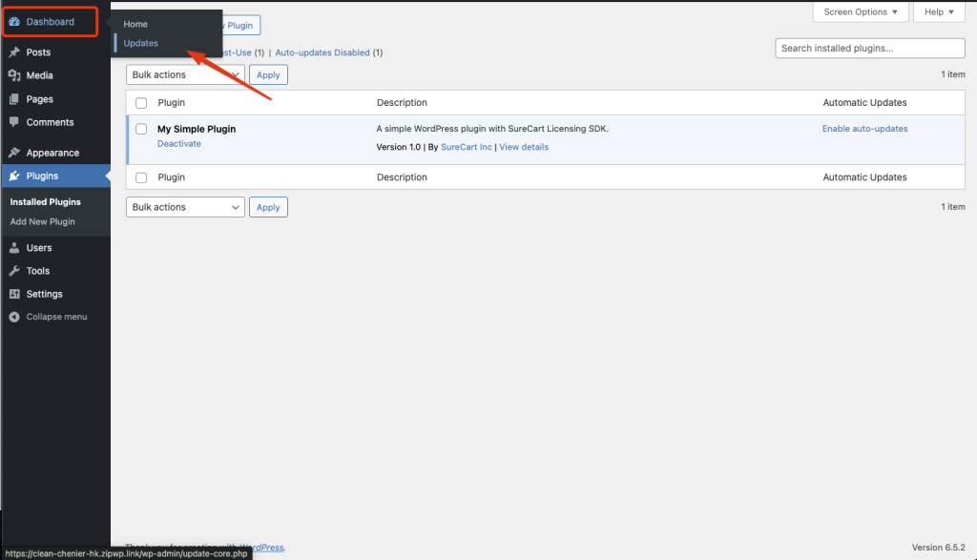Toggle the select-all checkbox in table header
The width and height of the screenshot is (977, 560).
pos(141,103)
